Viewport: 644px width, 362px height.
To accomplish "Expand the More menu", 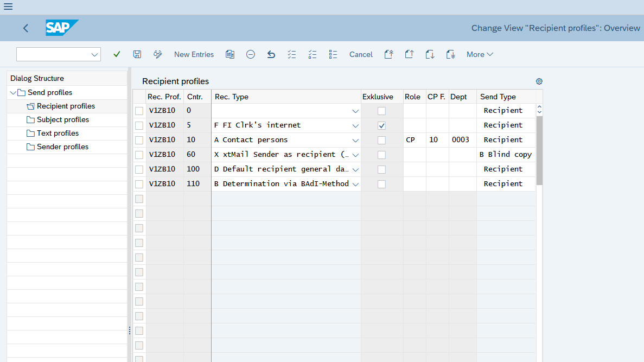I will (x=480, y=54).
